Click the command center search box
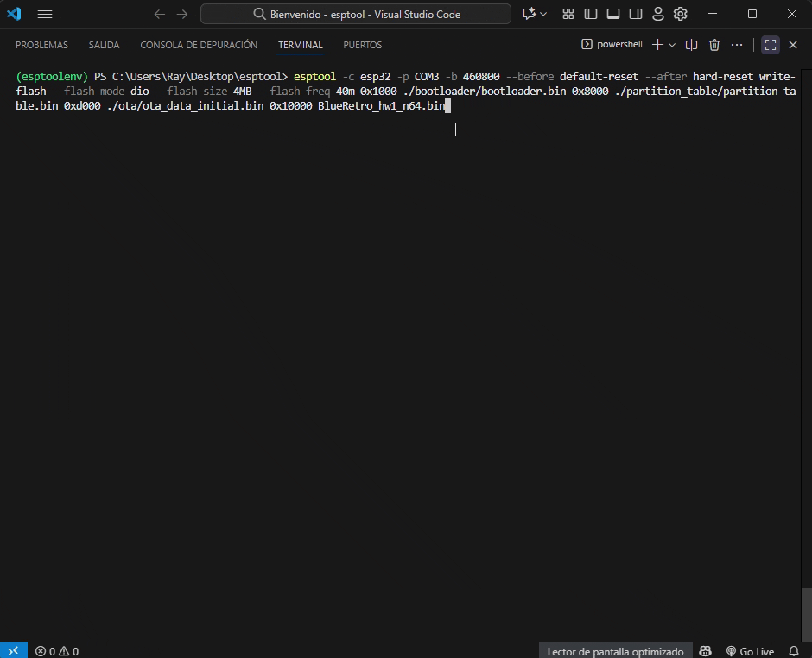 356,14
